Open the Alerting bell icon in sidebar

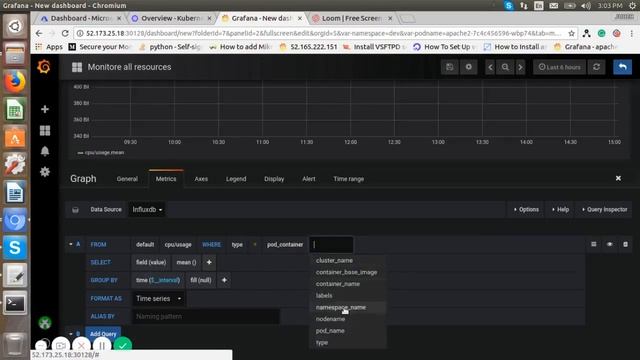pos(45,151)
